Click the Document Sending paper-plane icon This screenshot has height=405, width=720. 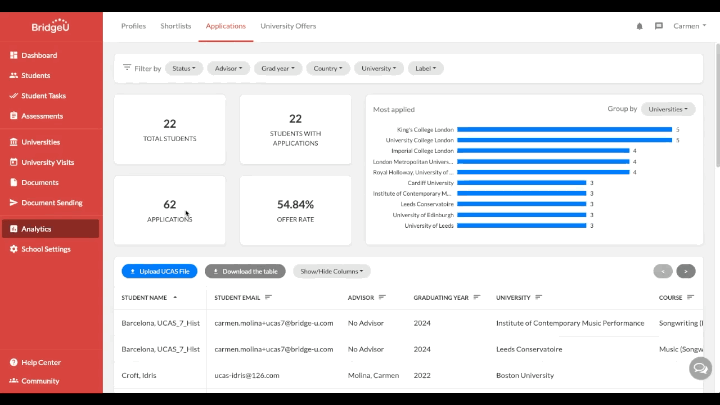click(x=13, y=202)
